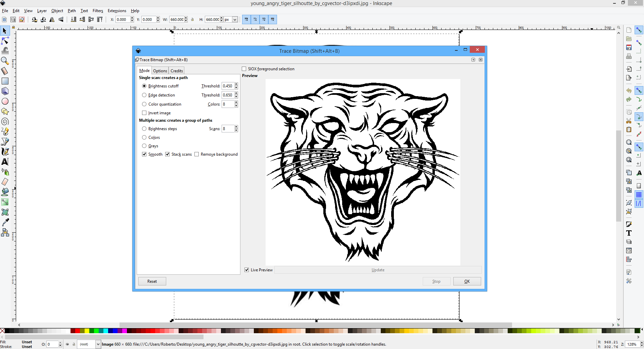Viewport: 644px width, 349px height.
Task: Select the Selector arrow tool
Action: [5, 31]
